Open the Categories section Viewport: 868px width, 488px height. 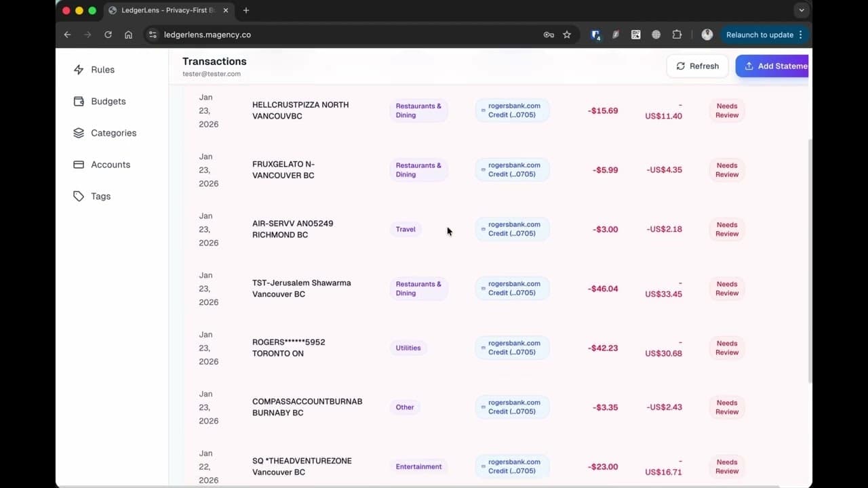[x=113, y=133]
